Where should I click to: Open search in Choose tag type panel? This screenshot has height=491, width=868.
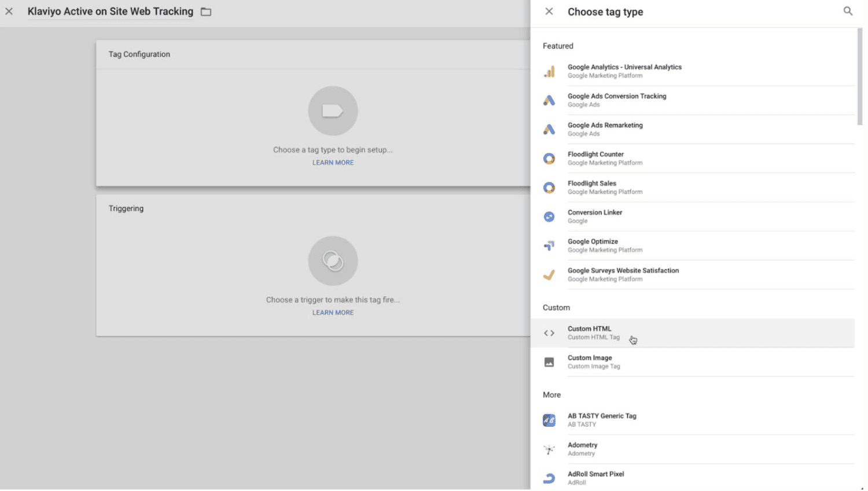click(x=848, y=11)
